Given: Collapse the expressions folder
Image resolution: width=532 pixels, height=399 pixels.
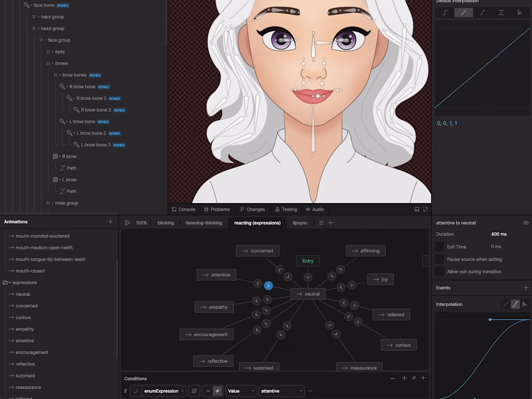Looking at the screenshot, I should pos(10,282).
